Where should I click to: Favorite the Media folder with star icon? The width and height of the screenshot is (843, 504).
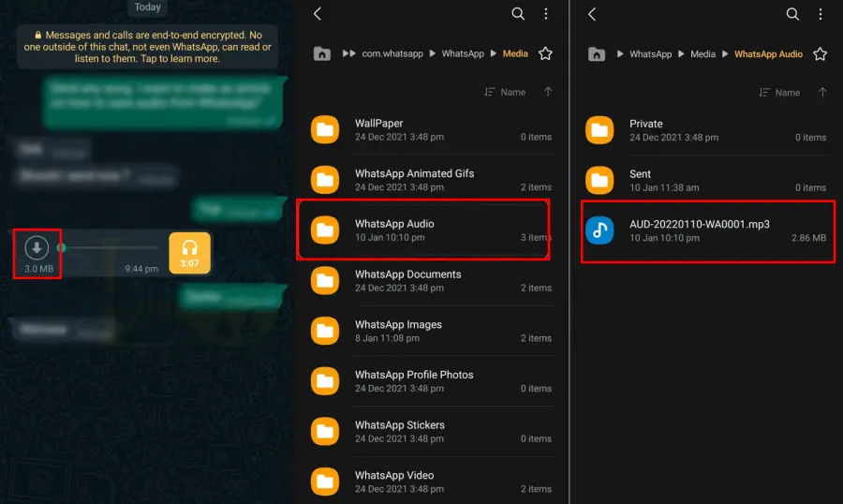pos(545,53)
